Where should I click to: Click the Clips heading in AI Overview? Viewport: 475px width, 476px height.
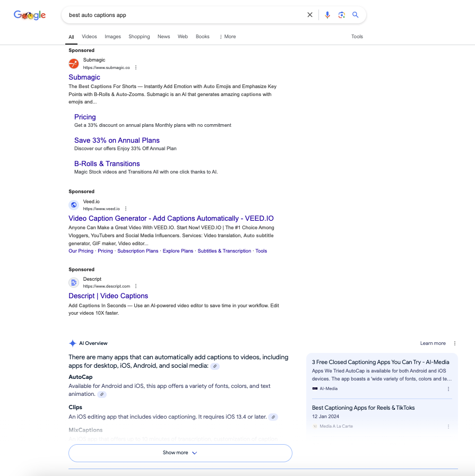(75, 408)
